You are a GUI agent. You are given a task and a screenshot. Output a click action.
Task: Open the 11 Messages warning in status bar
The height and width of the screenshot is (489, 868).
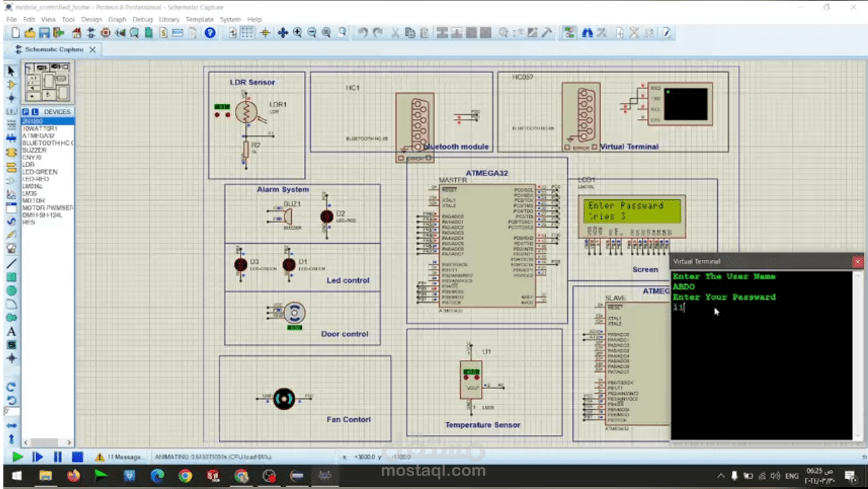(x=120, y=457)
